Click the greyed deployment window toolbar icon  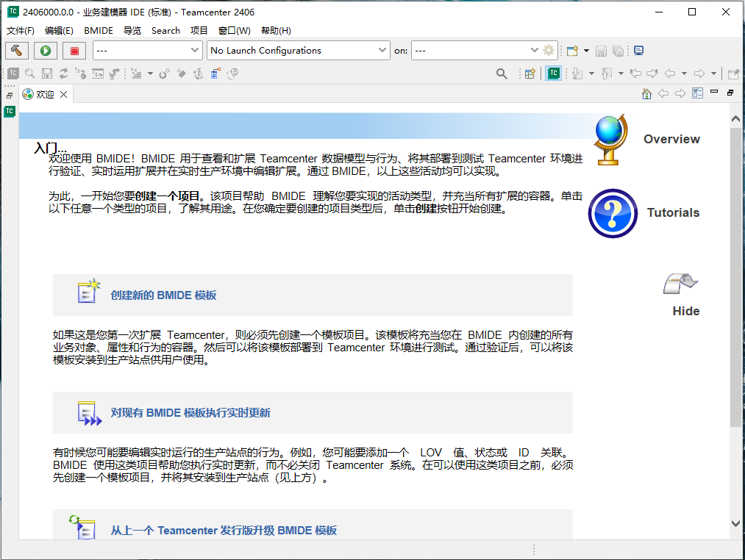[x=97, y=73]
